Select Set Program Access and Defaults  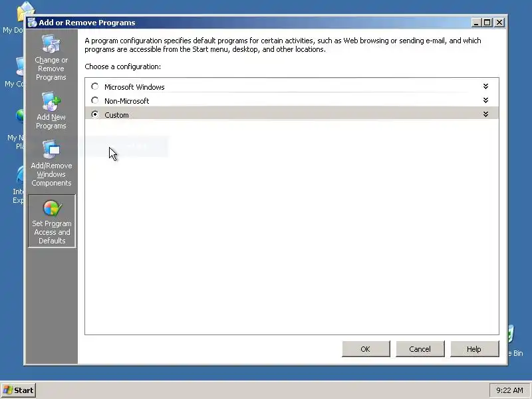pyautogui.click(x=52, y=221)
